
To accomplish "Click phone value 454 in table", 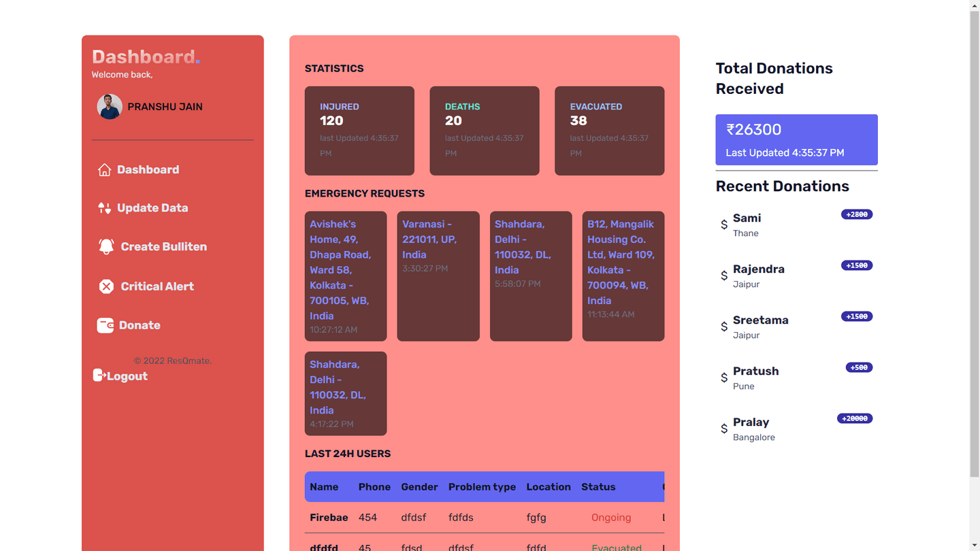I will point(367,518).
